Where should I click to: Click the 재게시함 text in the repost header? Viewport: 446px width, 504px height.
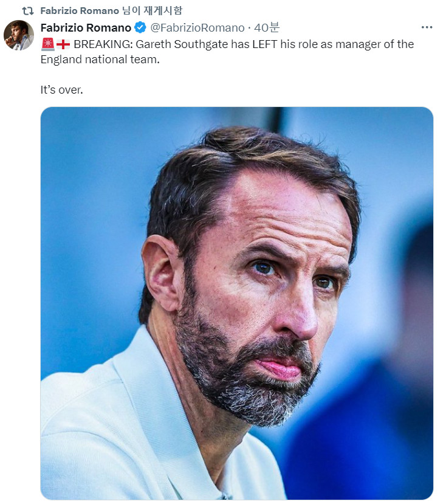163,10
